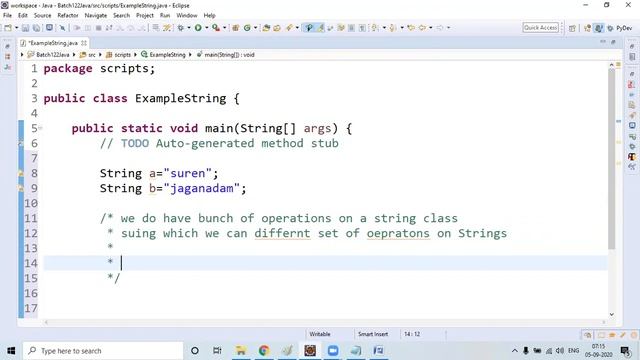
Task: Click the Writable status bar entry
Action: pyautogui.click(x=320, y=334)
